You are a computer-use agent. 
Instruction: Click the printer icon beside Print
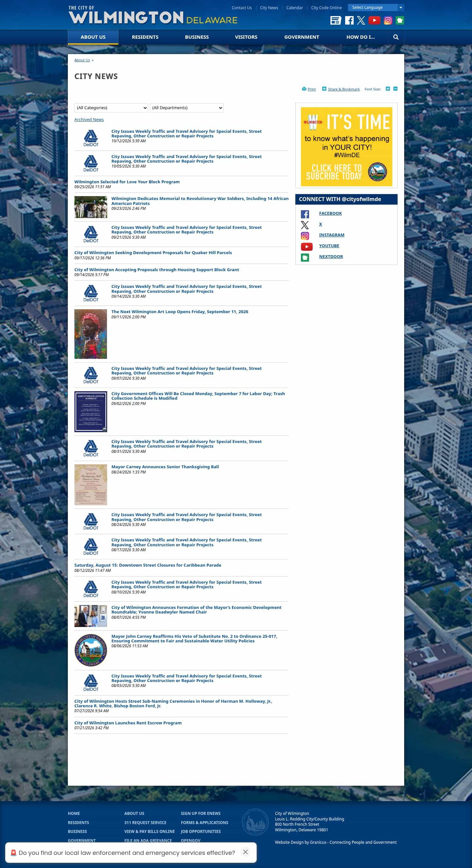click(x=304, y=89)
